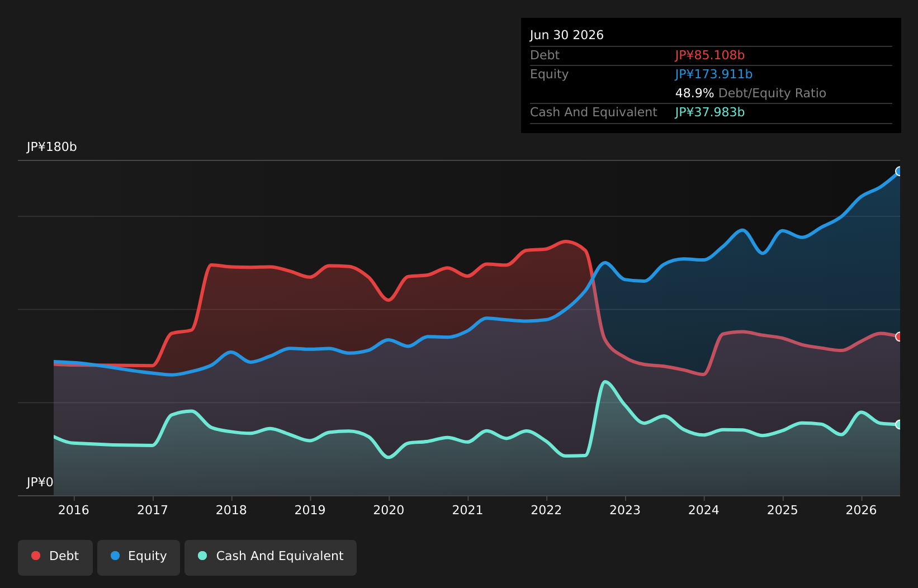Click the JP¥180b y-axis label

(x=52, y=147)
